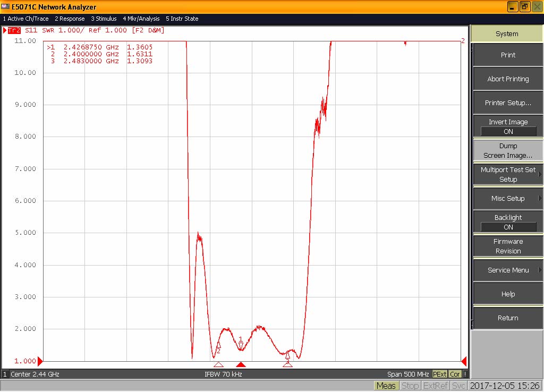The width and height of the screenshot is (544, 392).
Task: Click the solid red active marker indicator
Action: (x=241, y=364)
